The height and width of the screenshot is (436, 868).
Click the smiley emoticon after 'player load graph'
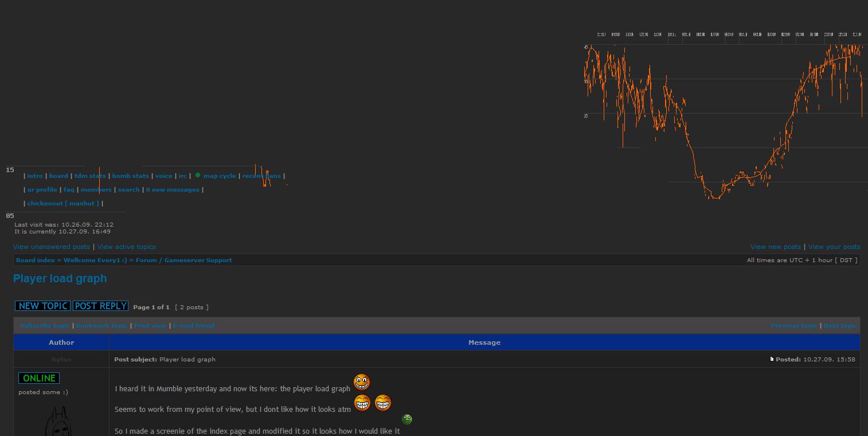[362, 382]
